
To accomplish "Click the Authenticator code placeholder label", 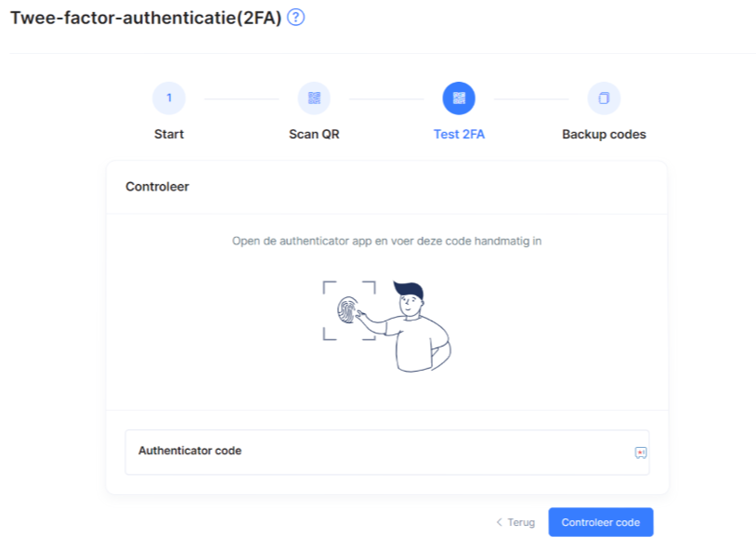I will (x=190, y=451).
